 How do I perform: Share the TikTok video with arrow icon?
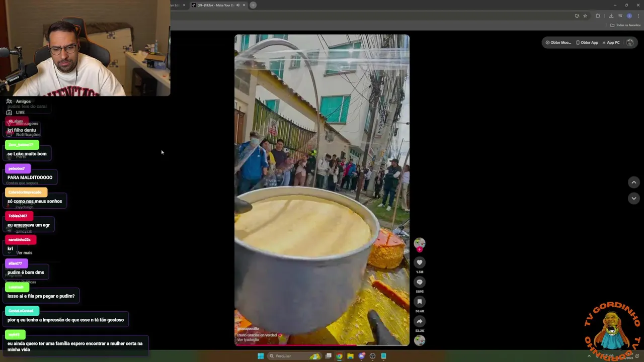(x=420, y=321)
